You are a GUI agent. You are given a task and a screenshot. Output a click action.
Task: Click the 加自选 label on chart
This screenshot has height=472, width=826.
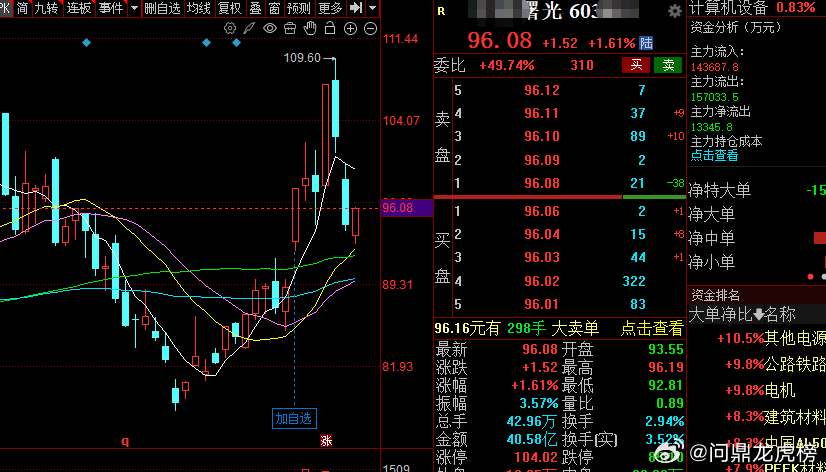point(294,419)
